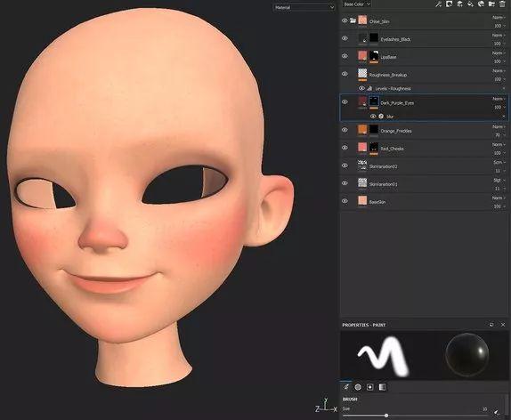Click the add mask icon in layers toolbar
The width and height of the screenshot is (511, 420).
[449, 4]
